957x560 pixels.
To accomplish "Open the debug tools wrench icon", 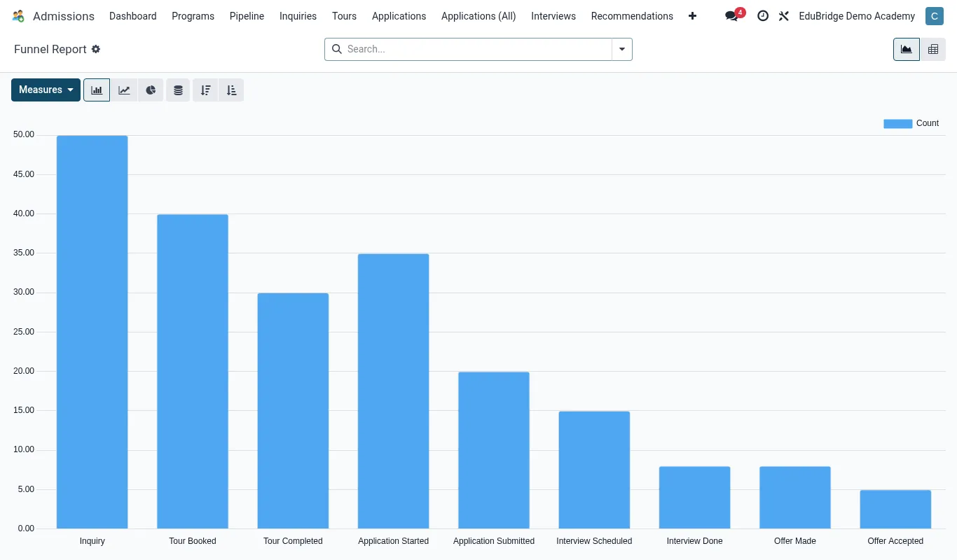I will (x=784, y=15).
